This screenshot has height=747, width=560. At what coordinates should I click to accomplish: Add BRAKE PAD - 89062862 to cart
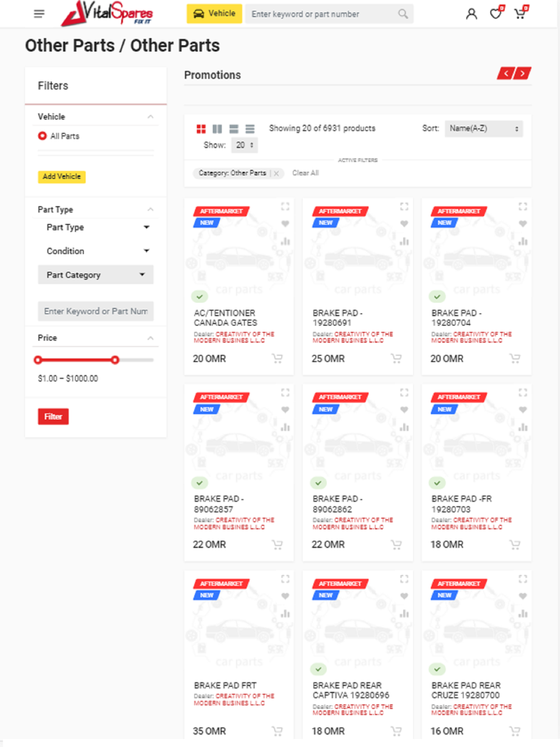[396, 544]
